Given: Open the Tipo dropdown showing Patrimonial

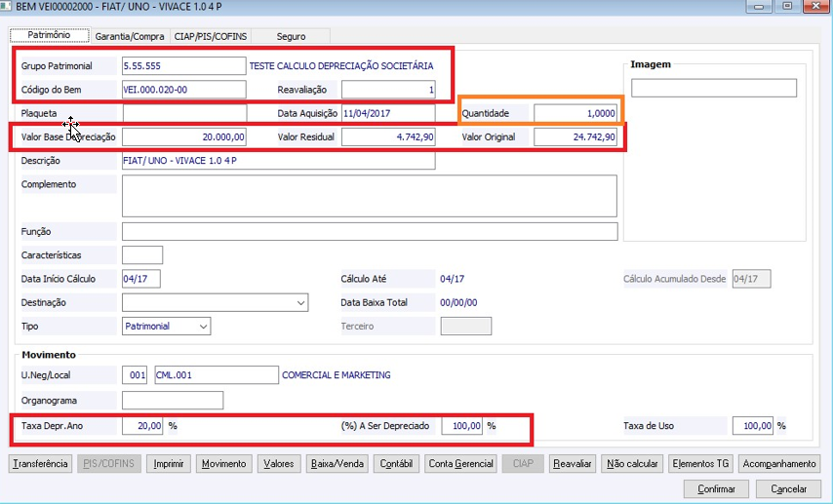Looking at the screenshot, I should tap(166, 326).
